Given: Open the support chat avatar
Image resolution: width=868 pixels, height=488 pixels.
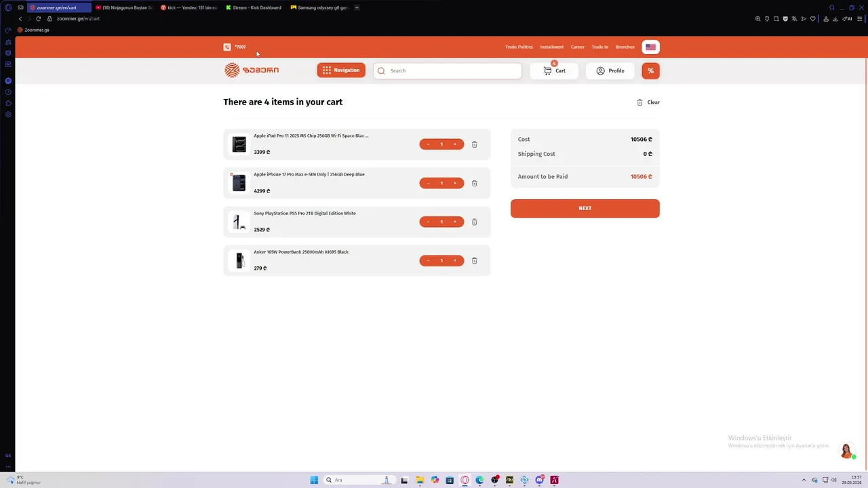Looking at the screenshot, I should pos(846,451).
